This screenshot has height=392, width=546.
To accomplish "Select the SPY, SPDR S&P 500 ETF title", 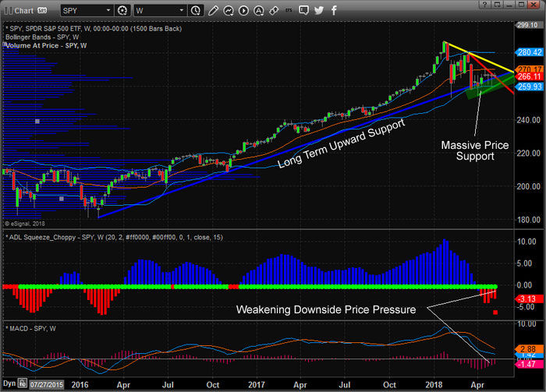I will [94, 29].
